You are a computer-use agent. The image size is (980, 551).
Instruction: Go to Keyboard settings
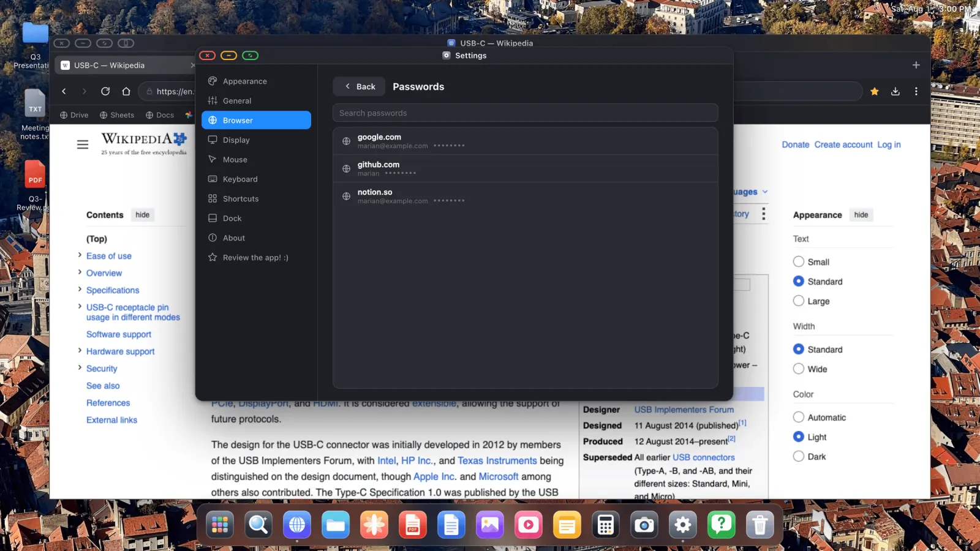pos(256,179)
